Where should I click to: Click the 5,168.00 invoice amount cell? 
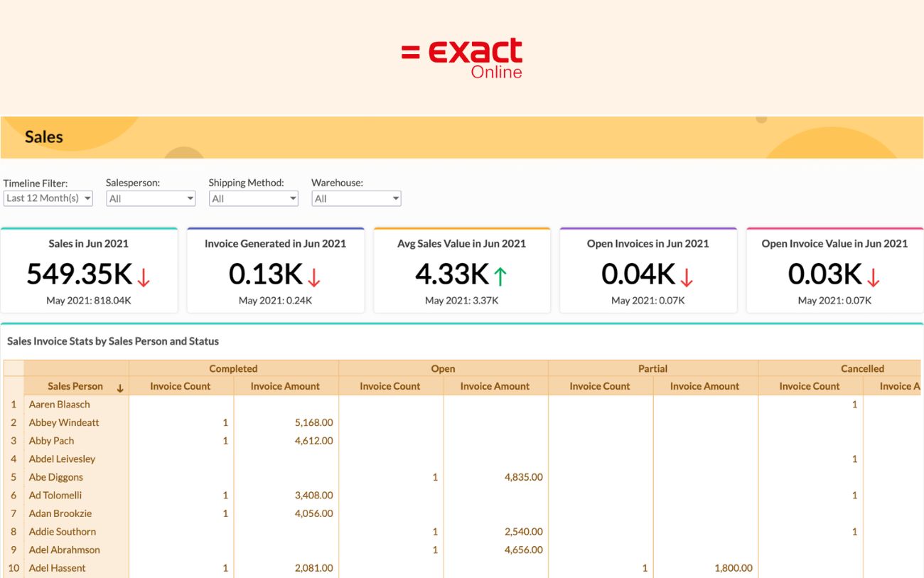313,422
